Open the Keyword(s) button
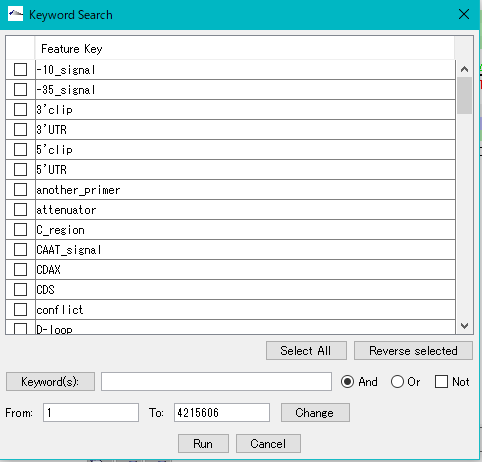 (50, 382)
